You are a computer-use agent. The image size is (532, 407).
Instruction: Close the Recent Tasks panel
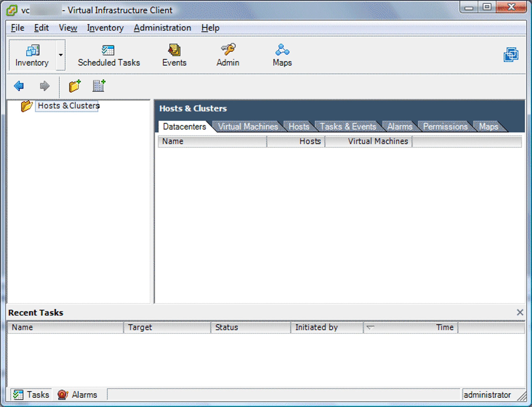coord(520,312)
